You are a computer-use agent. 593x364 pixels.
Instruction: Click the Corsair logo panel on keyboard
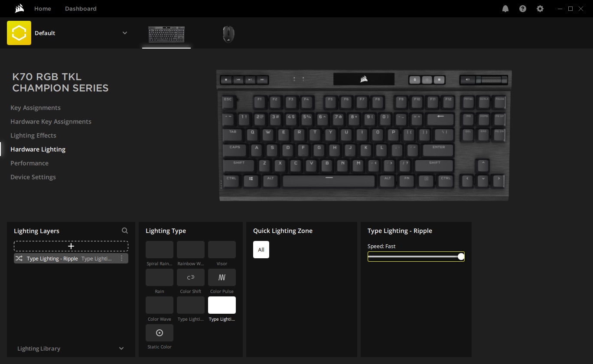point(364,79)
